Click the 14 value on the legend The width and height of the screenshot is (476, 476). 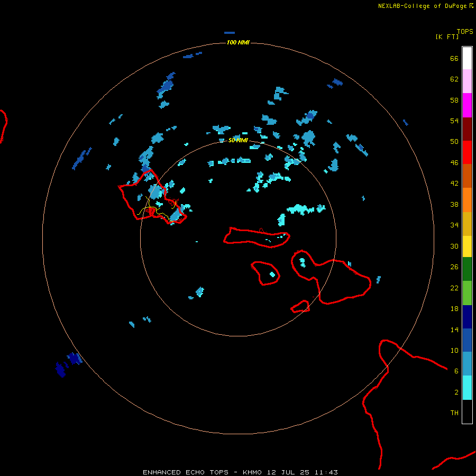[454, 329]
